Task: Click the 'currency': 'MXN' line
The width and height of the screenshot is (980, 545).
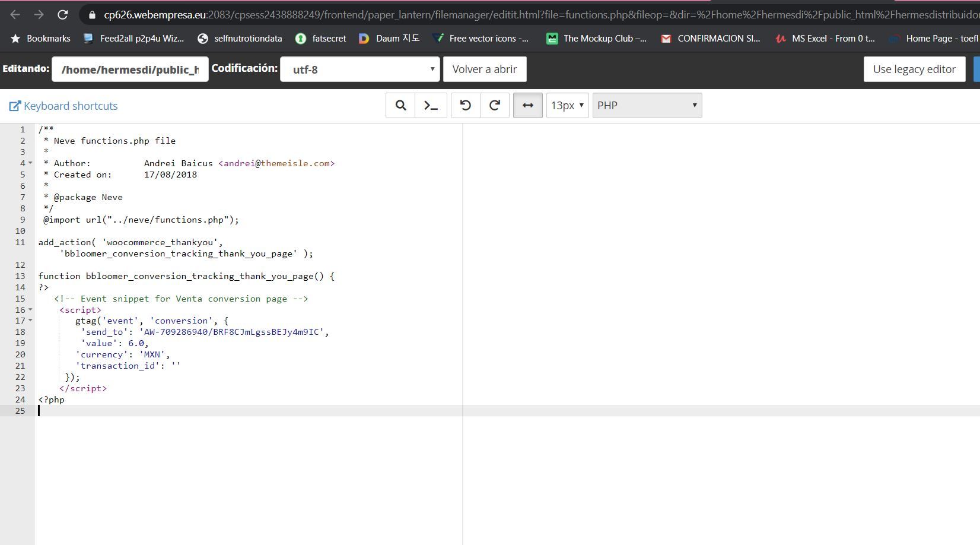Action: (x=123, y=354)
